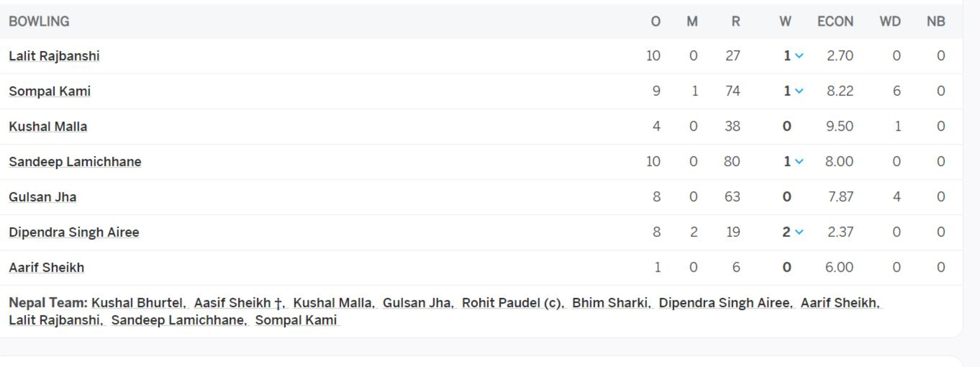The height and width of the screenshot is (367, 980).
Task: Open Lalit Rajbanshi bowler profile link
Action: click(54, 56)
